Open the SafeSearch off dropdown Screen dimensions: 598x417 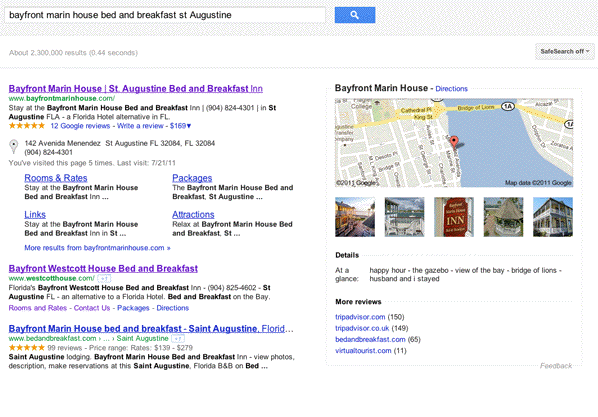point(564,52)
